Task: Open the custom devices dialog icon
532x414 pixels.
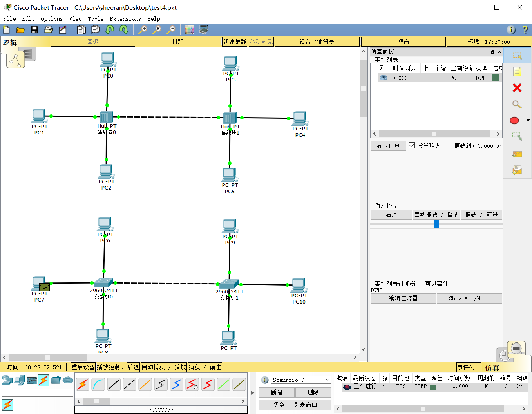Action: 204,30
